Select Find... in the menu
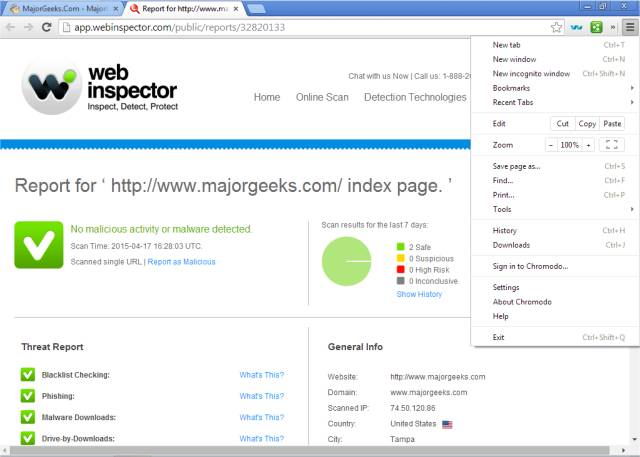 tap(555, 180)
